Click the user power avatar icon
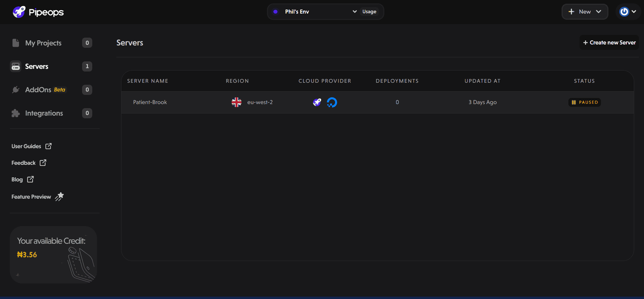Screen dimensions: 644x299 tap(624, 12)
